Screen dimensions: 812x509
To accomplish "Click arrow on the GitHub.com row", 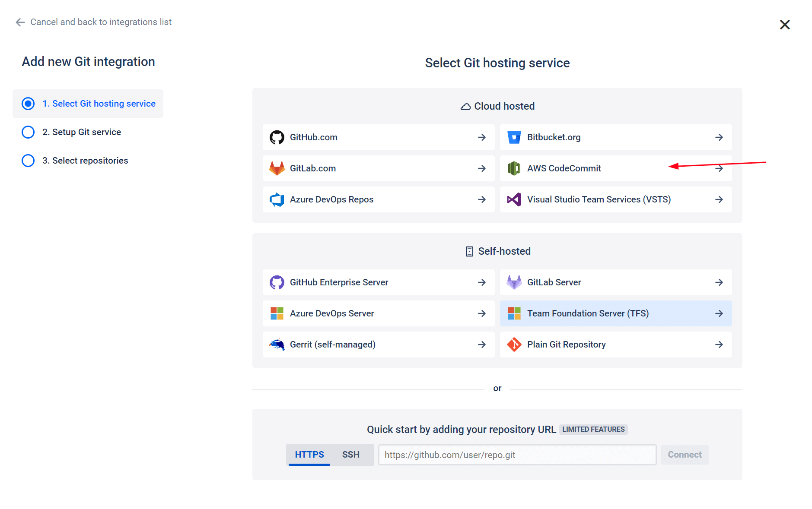I will pyautogui.click(x=482, y=137).
